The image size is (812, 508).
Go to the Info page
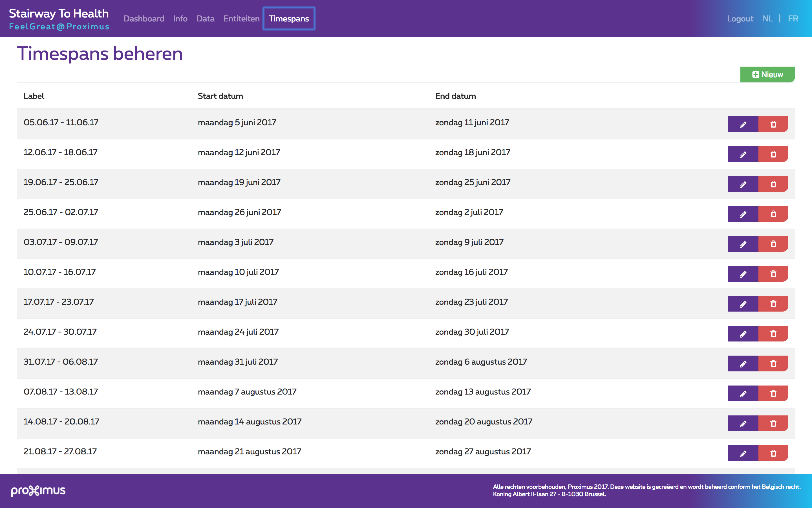tap(180, 18)
